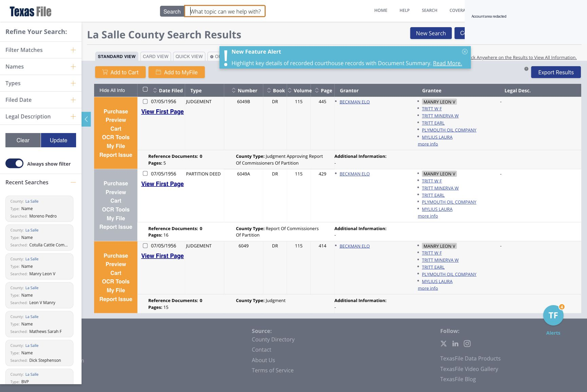The width and height of the screenshot is (587, 392).
Task: Open TexasFile Instagram page
Action: [467, 343]
